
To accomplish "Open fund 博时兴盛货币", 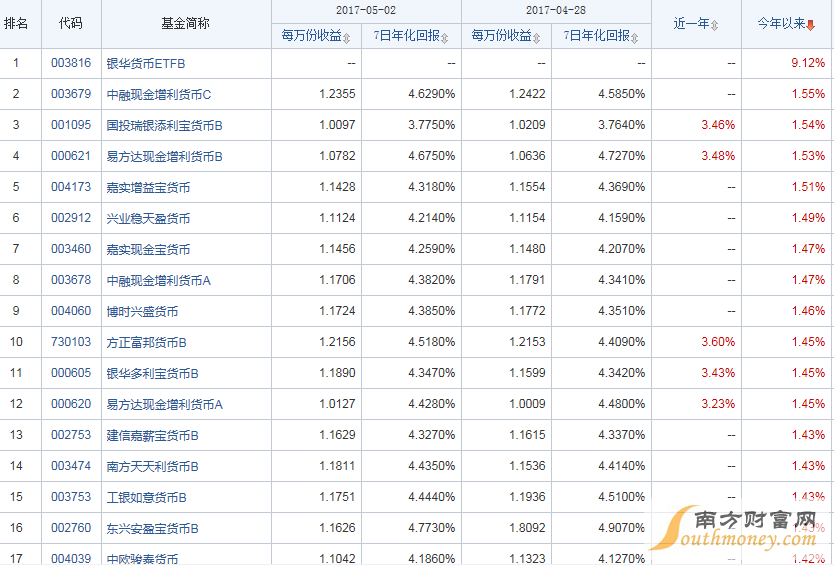I will (142, 311).
